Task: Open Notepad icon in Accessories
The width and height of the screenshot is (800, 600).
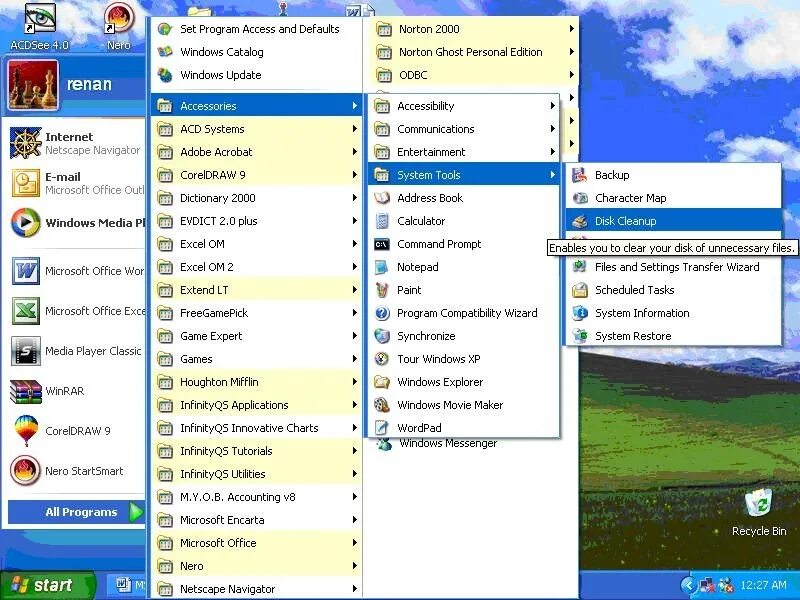Action: [x=382, y=267]
